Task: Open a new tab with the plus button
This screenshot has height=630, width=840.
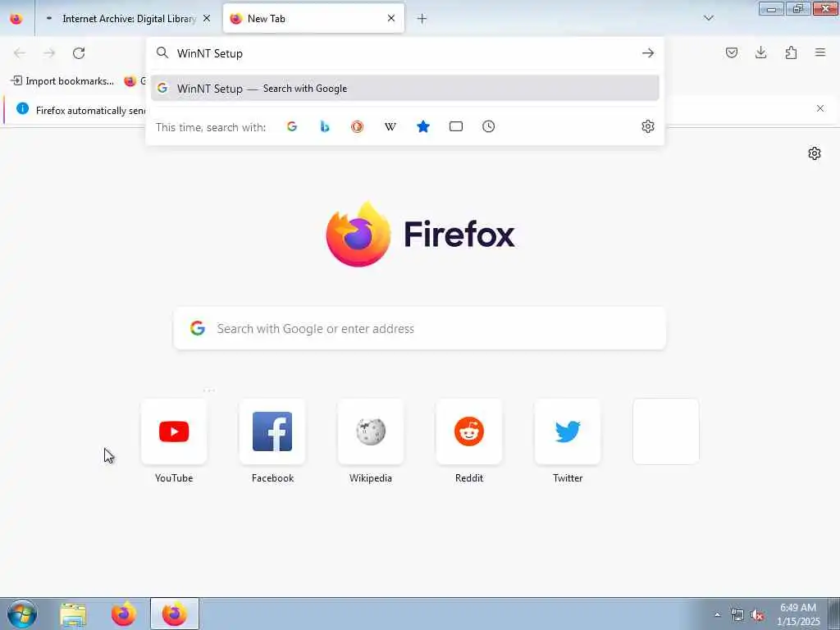Action: tap(422, 19)
